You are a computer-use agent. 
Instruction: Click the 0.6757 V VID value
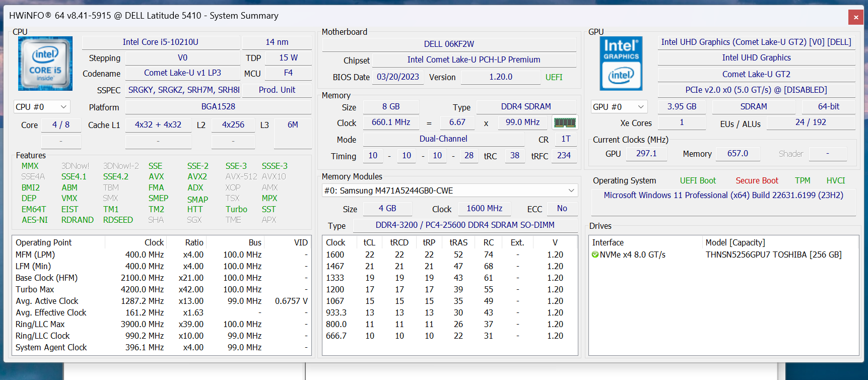pyautogui.click(x=291, y=301)
